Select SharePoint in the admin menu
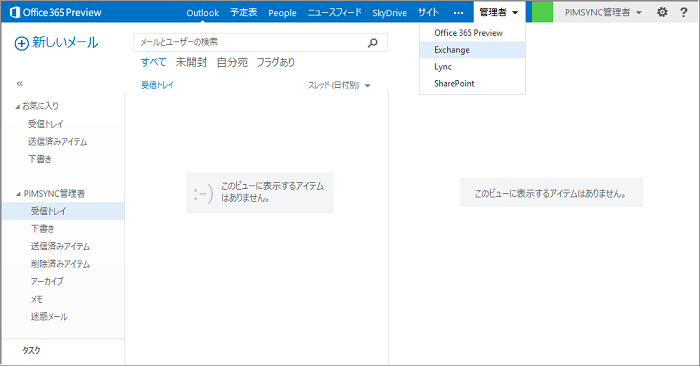 click(x=472, y=83)
